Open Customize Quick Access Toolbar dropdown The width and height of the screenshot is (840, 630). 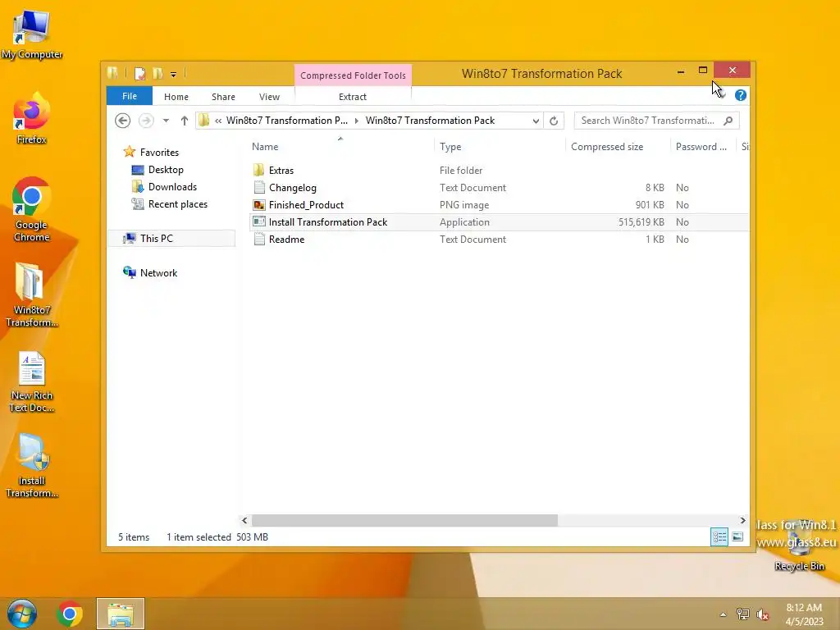[x=174, y=75]
